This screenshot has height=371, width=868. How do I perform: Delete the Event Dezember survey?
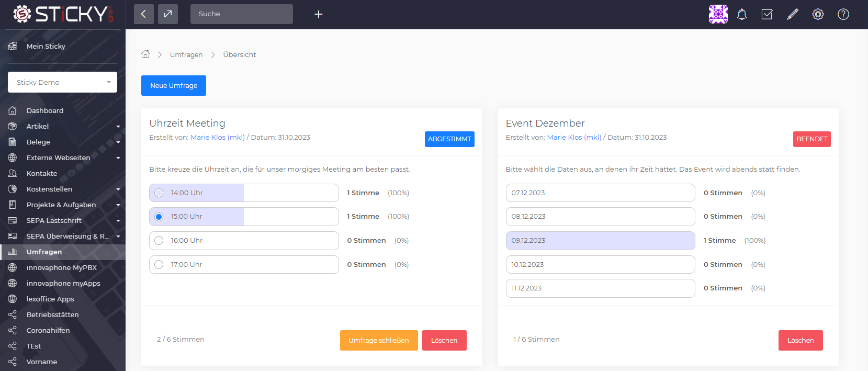click(801, 340)
